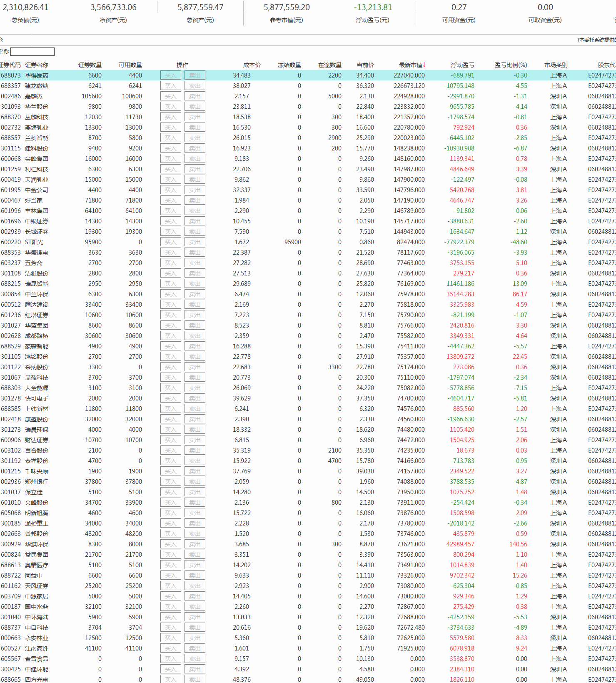The height and width of the screenshot is (683, 616).
Task: Sort by 盈亏比例(%) column header
Action: pos(511,65)
